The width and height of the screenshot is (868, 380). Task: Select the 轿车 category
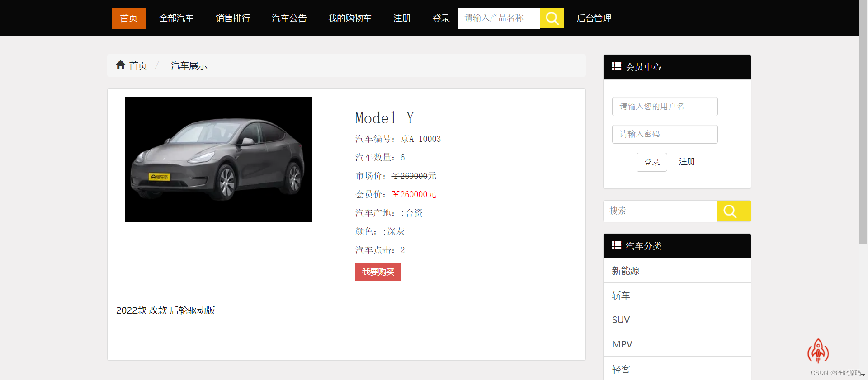(x=677, y=295)
